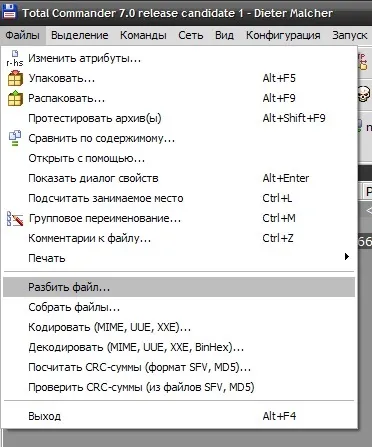Open the Файлы menu
The height and width of the screenshot is (447, 372).
click(x=23, y=35)
